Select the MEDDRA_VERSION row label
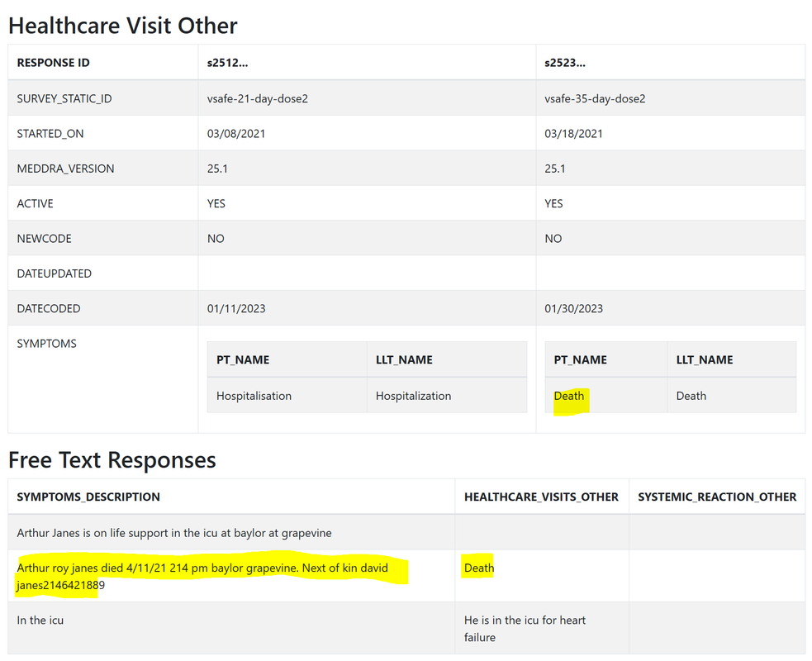812x661 pixels. coord(65,169)
